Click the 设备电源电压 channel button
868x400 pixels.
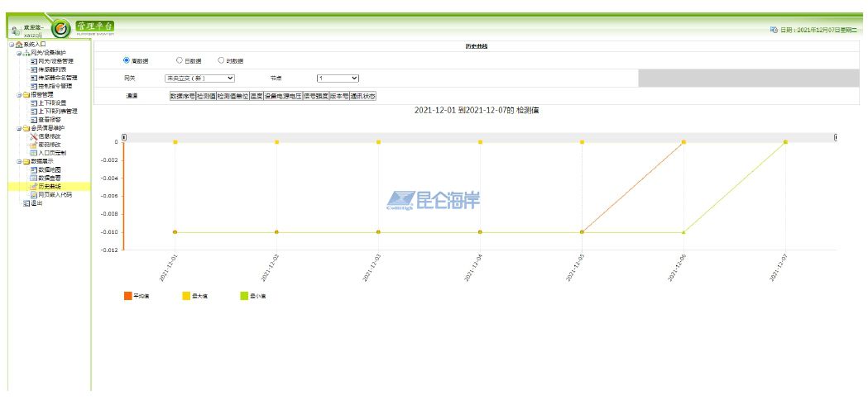pyautogui.click(x=283, y=96)
